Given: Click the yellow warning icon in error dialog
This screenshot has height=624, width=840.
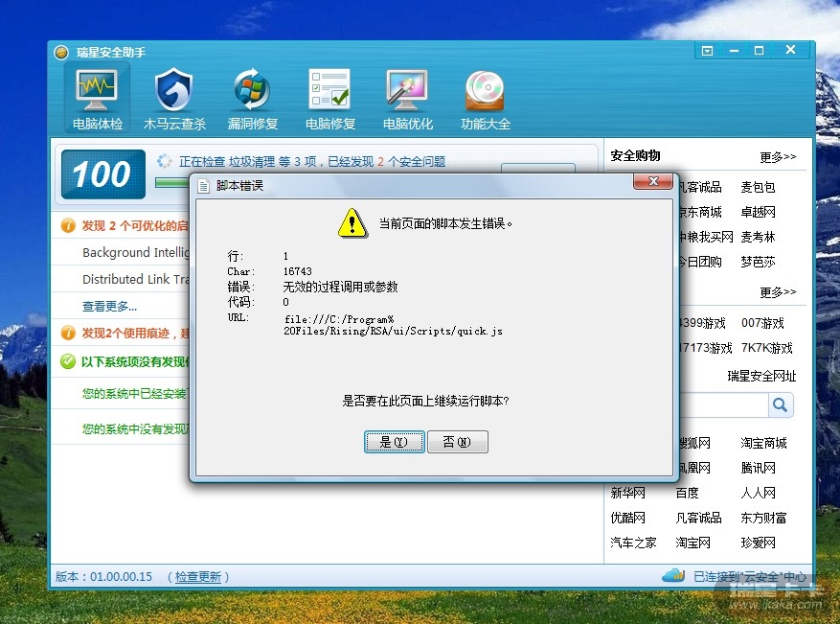Looking at the screenshot, I should point(352,223).
